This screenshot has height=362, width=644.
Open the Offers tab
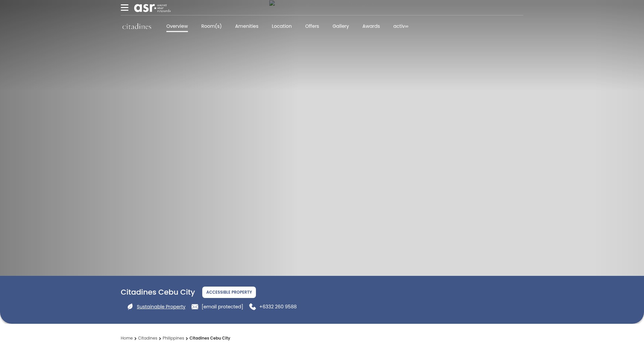312,26
